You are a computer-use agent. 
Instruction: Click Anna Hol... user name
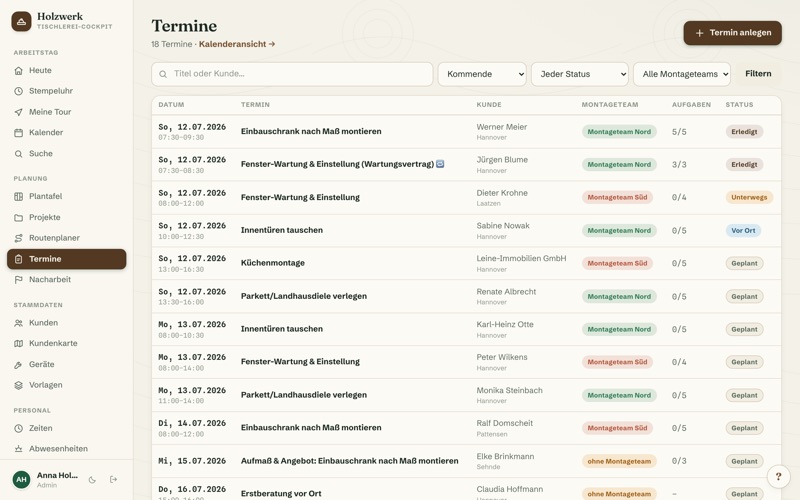pyautogui.click(x=57, y=476)
